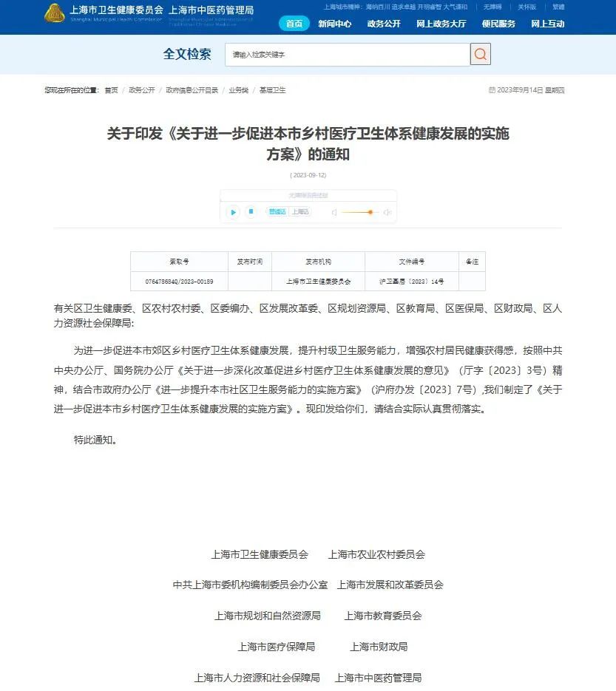Click signatory 上海市卫生健康委员会 below the notice
The height and width of the screenshot is (691, 616).
(260, 554)
